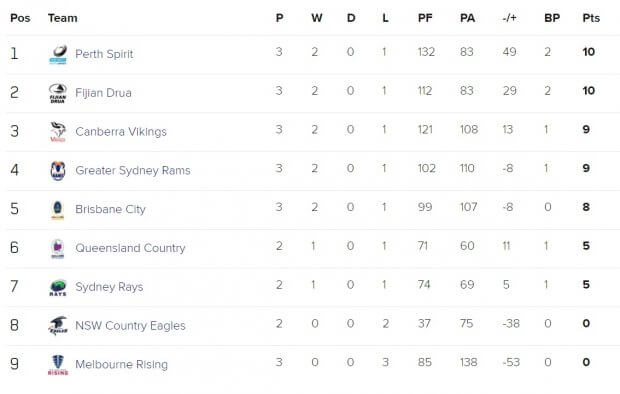Image resolution: width=620 pixels, height=394 pixels.
Task: Click the Fijian Drua team logo
Action: (x=58, y=93)
